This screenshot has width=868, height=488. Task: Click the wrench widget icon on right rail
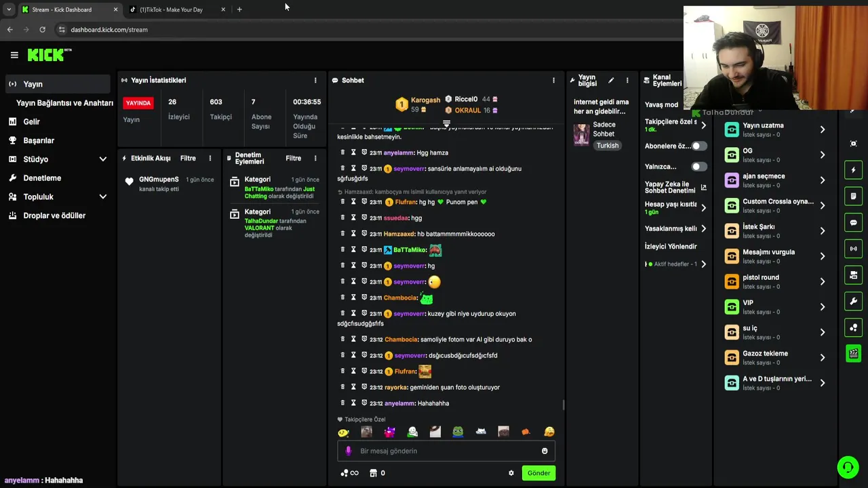[x=854, y=301]
